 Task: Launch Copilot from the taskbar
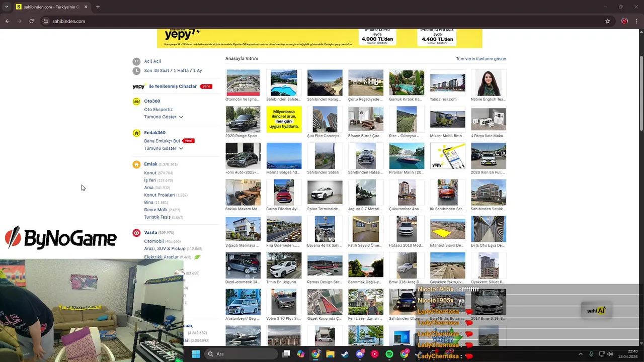click(301, 354)
